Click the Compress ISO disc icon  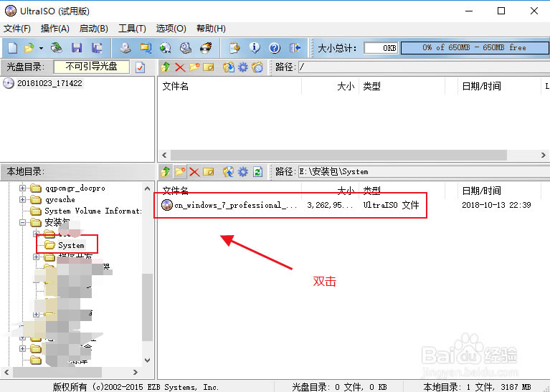[165, 48]
